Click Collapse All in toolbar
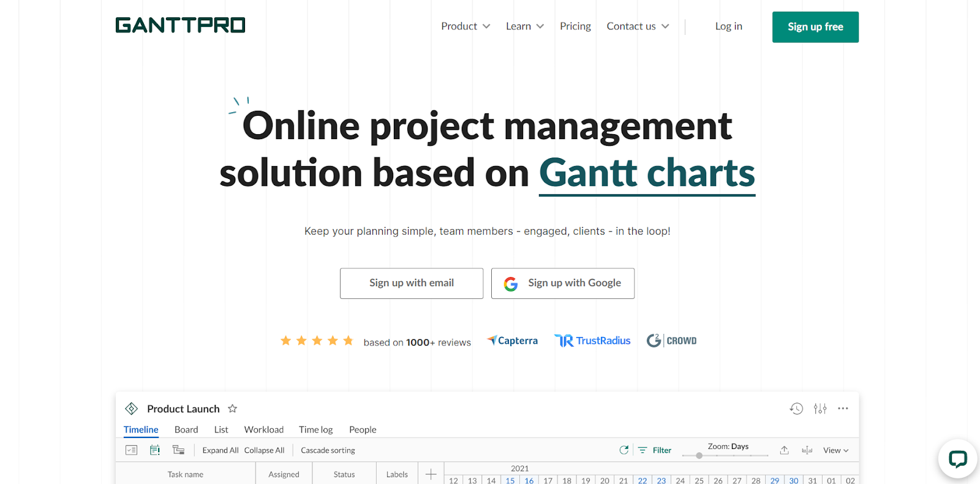 click(265, 450)
